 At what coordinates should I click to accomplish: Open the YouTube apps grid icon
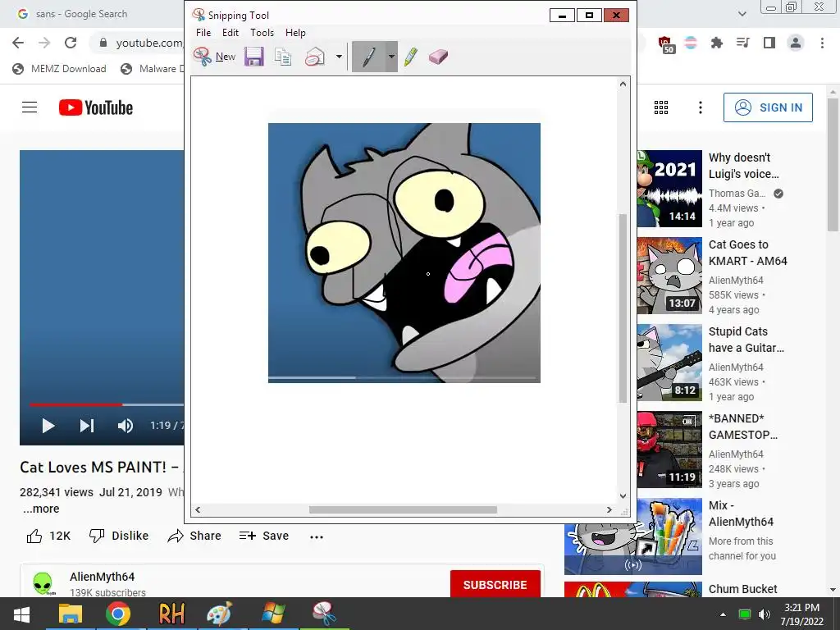[x=661, y=107]
